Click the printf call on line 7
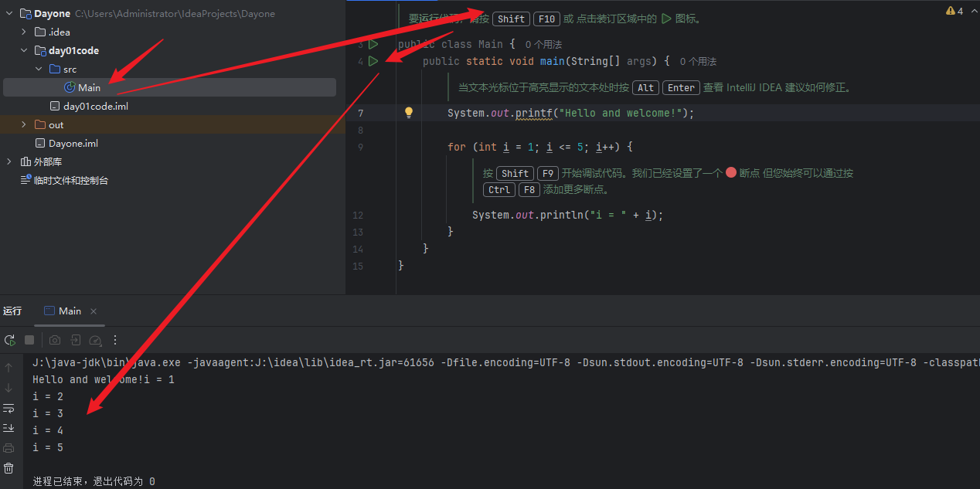This screenshot has width=980, height=489. 533,113
